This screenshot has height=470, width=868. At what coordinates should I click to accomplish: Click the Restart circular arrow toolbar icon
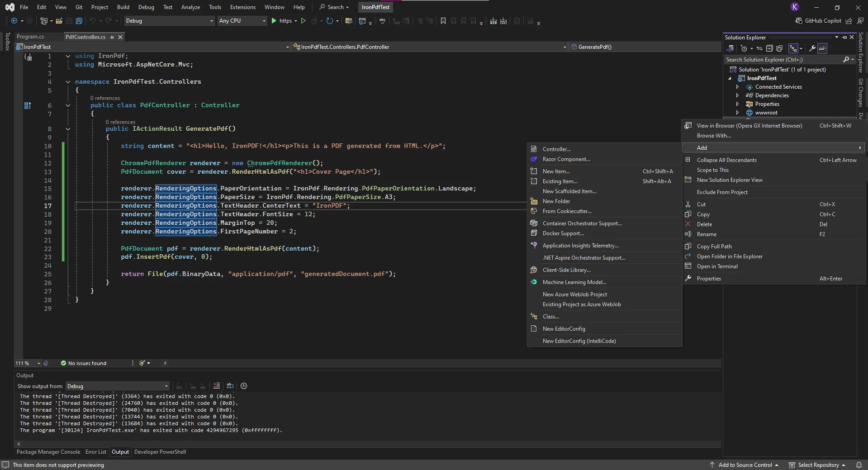point(330,21)
